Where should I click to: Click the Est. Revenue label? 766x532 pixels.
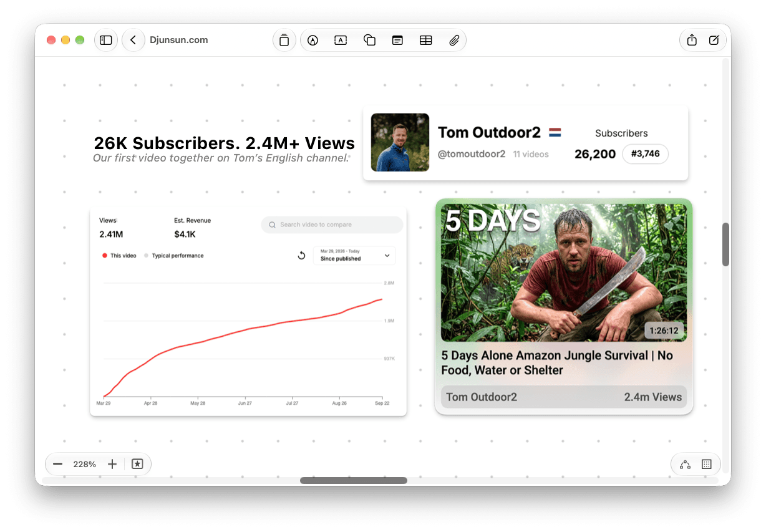193,220
